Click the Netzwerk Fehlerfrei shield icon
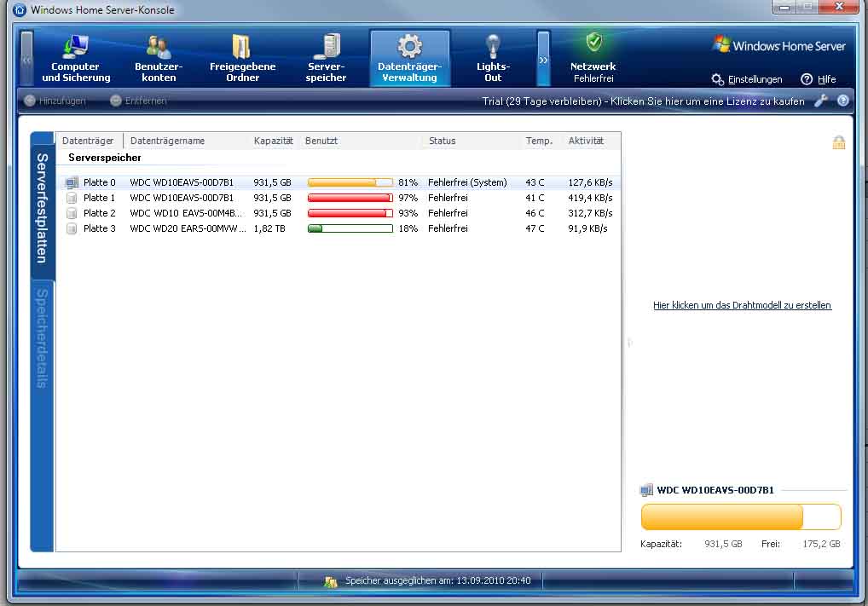 tap(594, 42)
